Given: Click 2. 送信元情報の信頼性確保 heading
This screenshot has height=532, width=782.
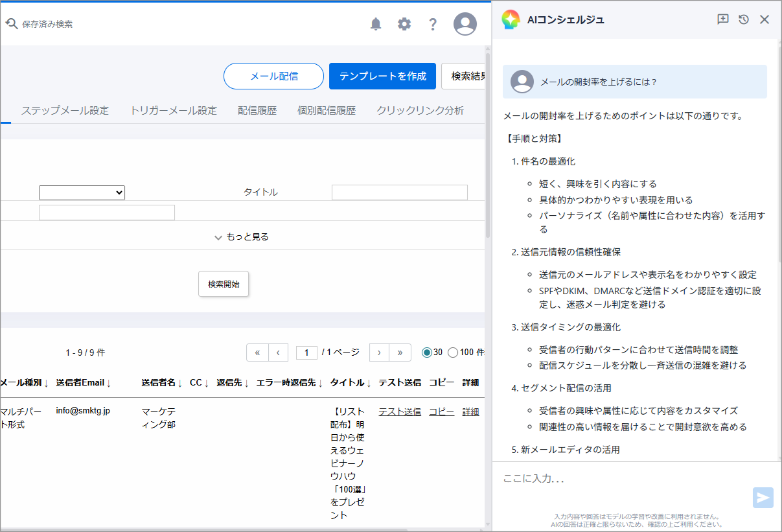Looking at the screenshot, I should coord(566,252).
